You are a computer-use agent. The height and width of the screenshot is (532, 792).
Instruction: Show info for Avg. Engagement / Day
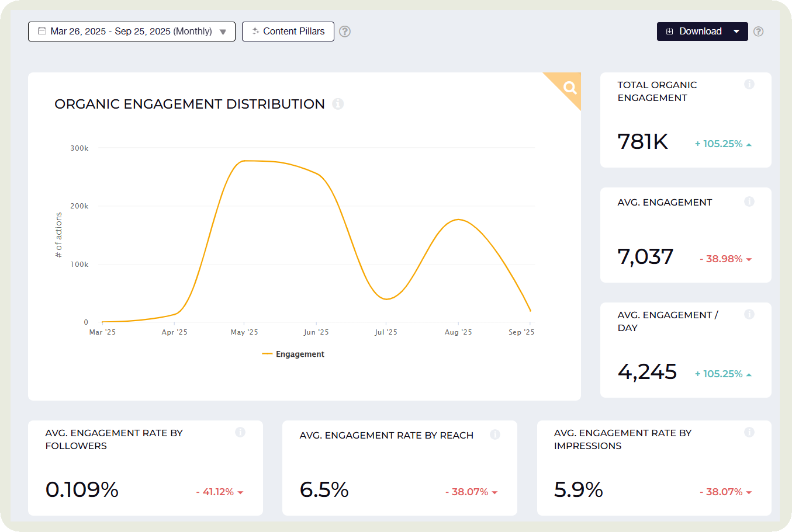[749, 315]
